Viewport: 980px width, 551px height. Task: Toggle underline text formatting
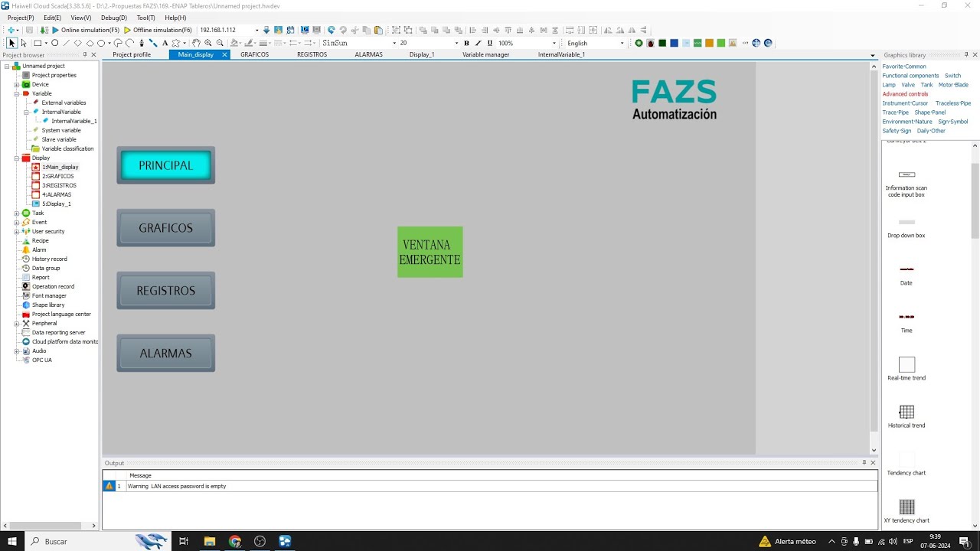pos(490,43)
